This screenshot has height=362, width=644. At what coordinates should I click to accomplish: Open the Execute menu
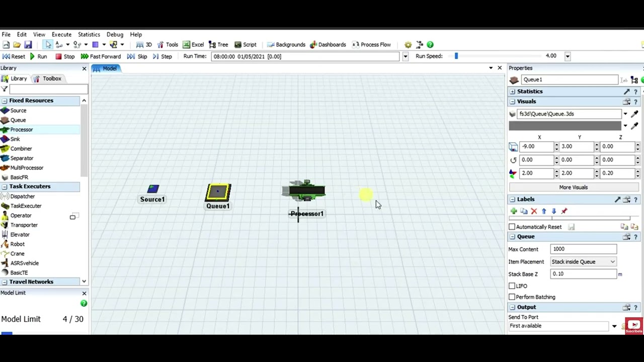point(61,35)
